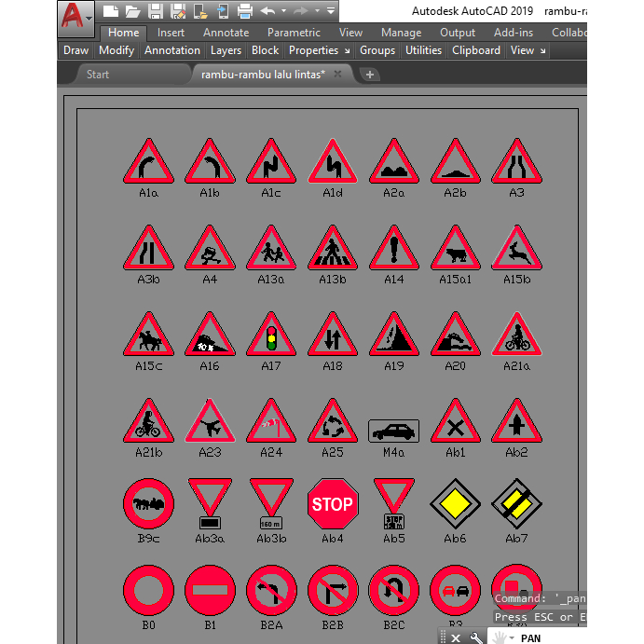Expand the Block panel

[266, 50]
